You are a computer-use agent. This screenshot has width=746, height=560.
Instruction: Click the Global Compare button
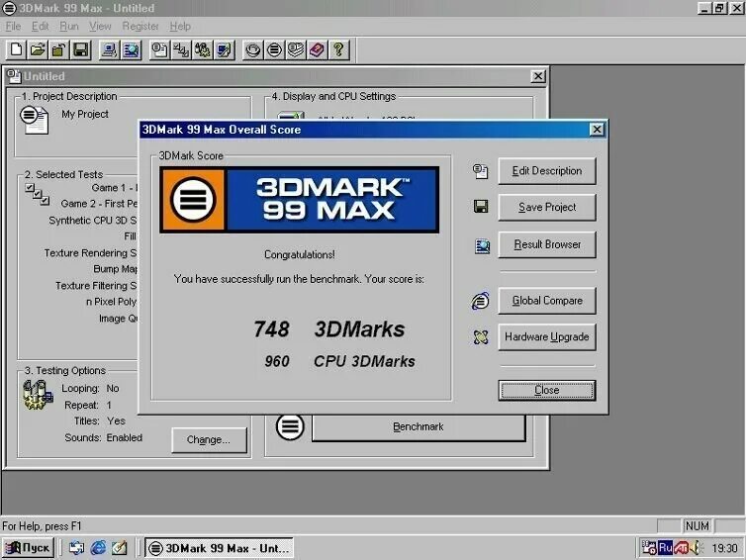coord(547,301)
